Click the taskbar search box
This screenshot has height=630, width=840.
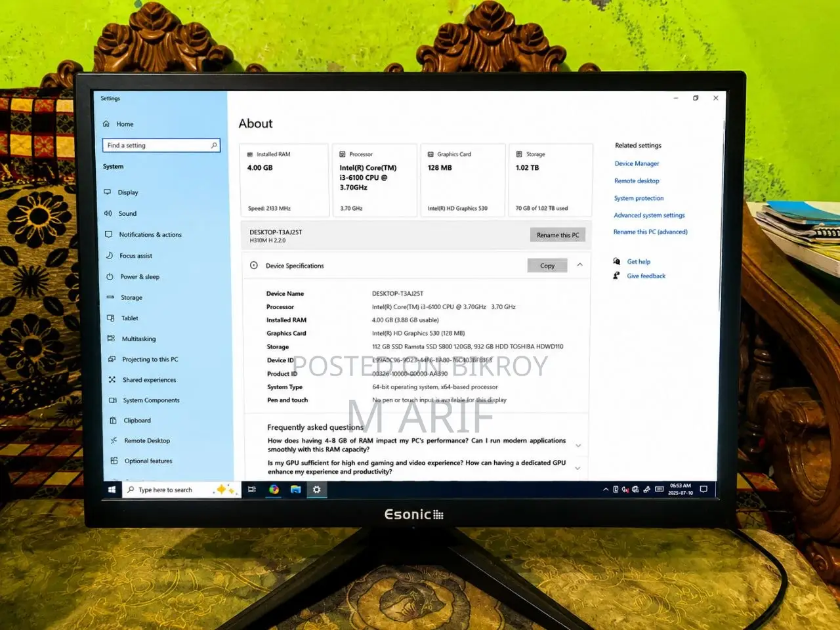click(180, 490)
